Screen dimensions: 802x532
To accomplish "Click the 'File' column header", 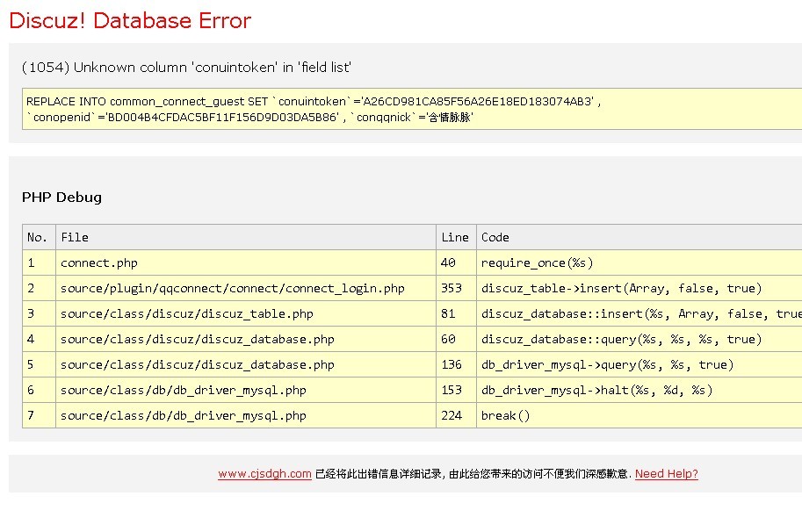I will pyautogui.click(x=245, y=237).
